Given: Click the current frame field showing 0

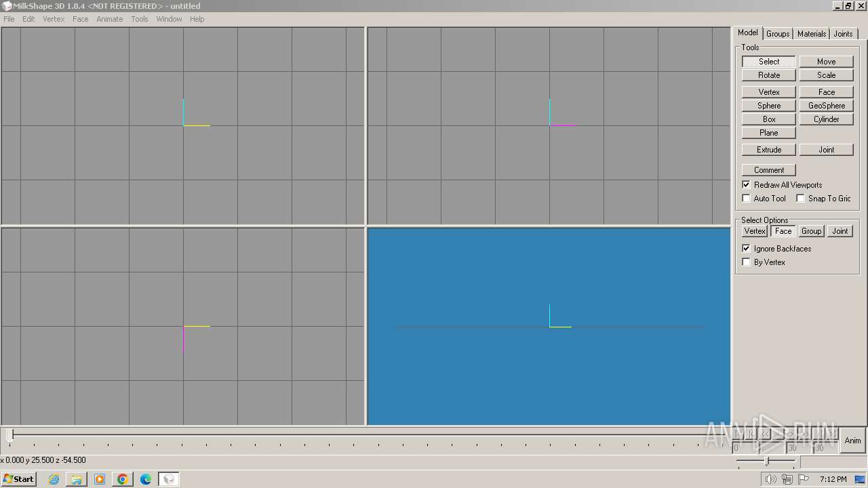Looking at the screenshot, I should 745,448.
